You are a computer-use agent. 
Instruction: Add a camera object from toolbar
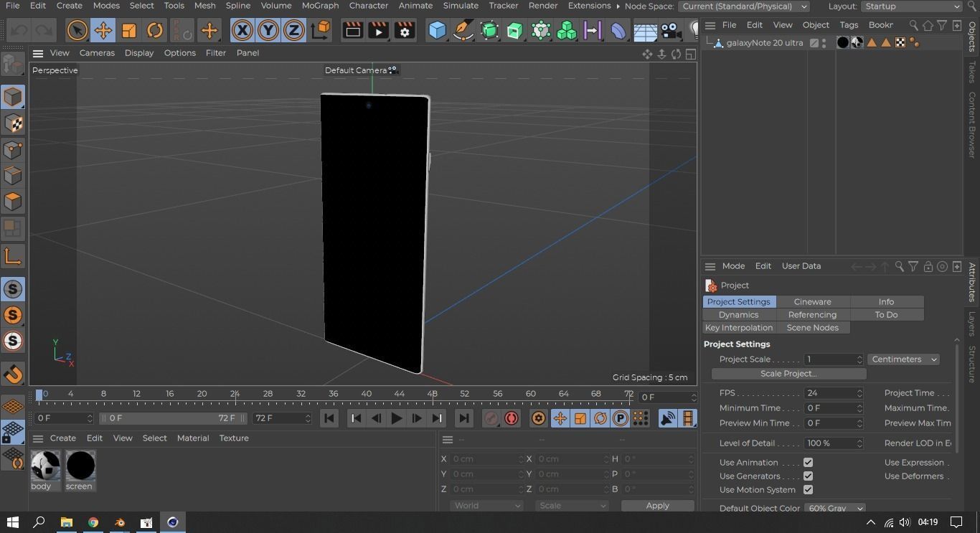(x=671, y=30)
